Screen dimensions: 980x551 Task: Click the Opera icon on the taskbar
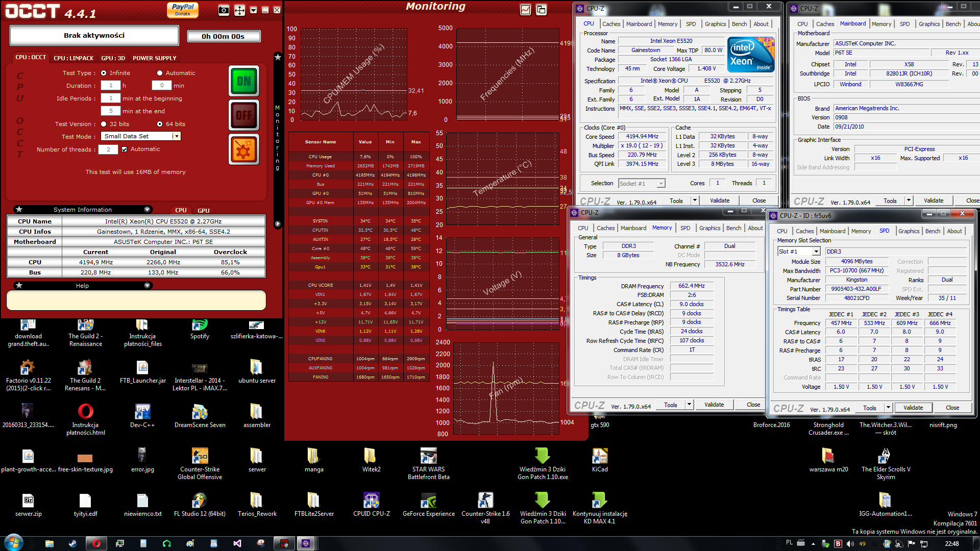pyautogui.click(x=96, y=543)
